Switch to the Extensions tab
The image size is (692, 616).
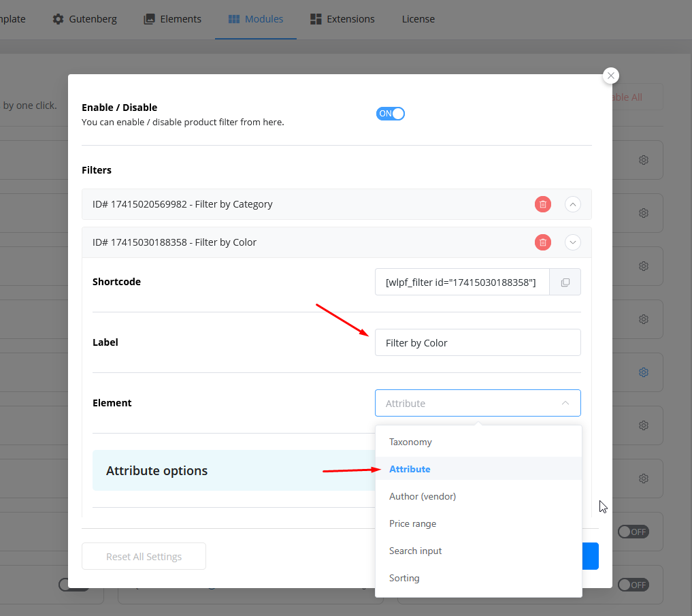point(342,19)
